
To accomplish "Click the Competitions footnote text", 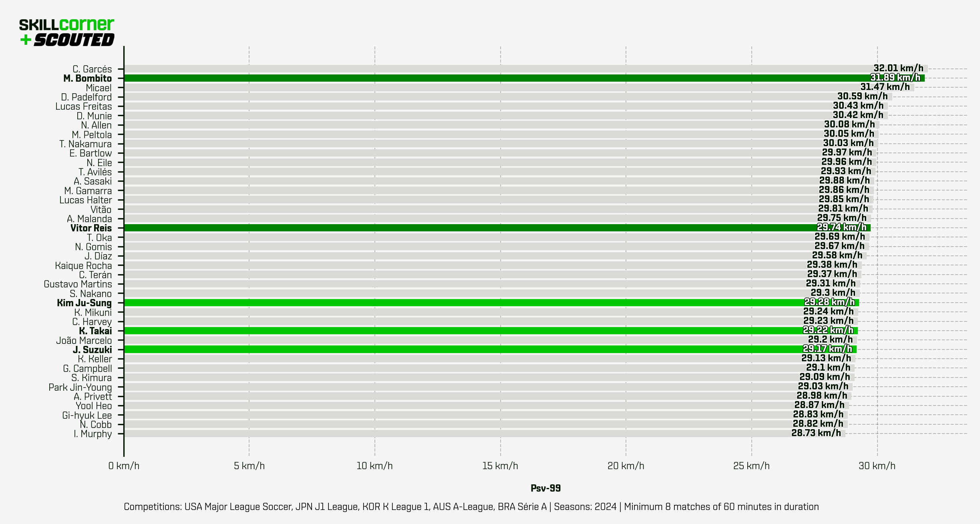I will tap(471, 507).
